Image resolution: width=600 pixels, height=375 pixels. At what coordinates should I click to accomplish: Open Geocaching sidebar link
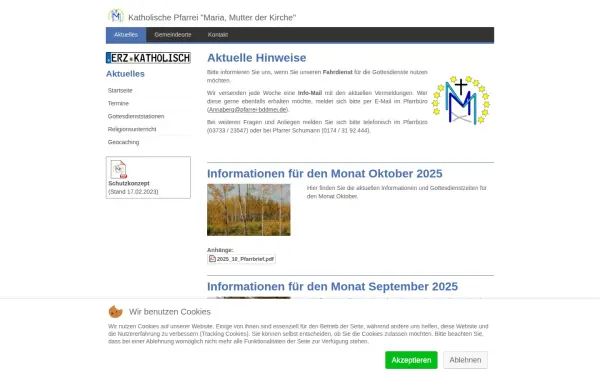pos(124,142)
